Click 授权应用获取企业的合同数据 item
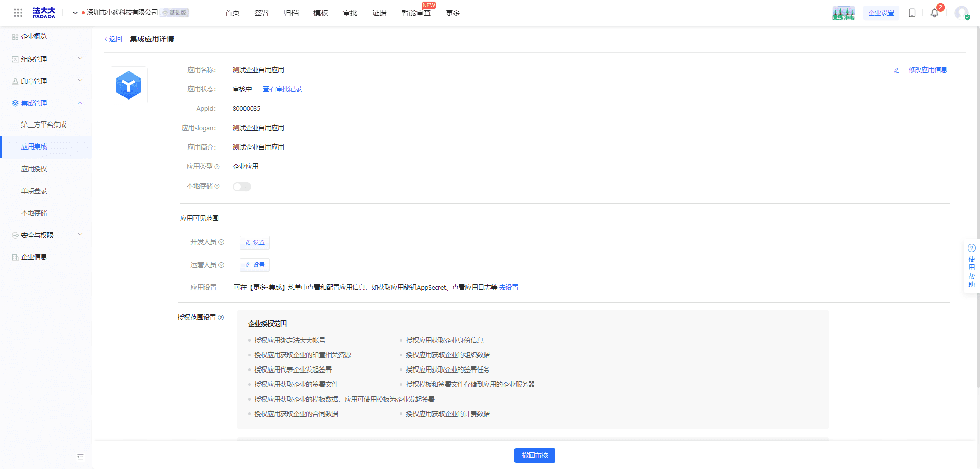980x469 pixels. point(296,414)
